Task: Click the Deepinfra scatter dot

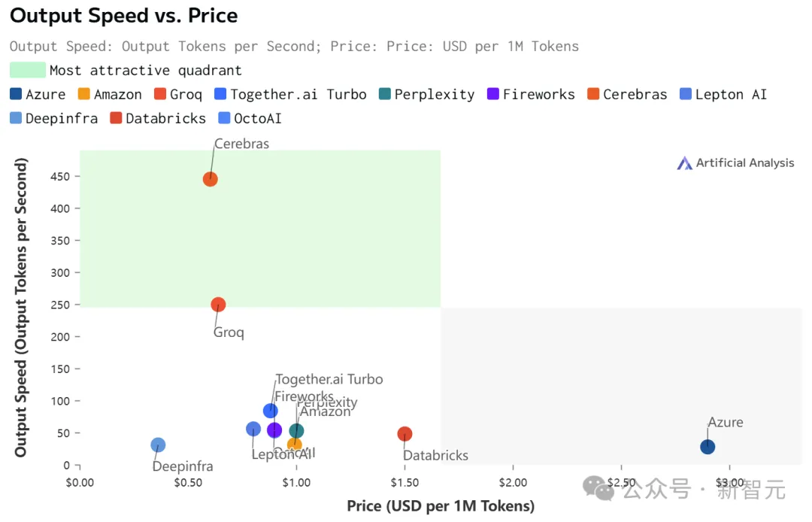Action: point(158,445)
